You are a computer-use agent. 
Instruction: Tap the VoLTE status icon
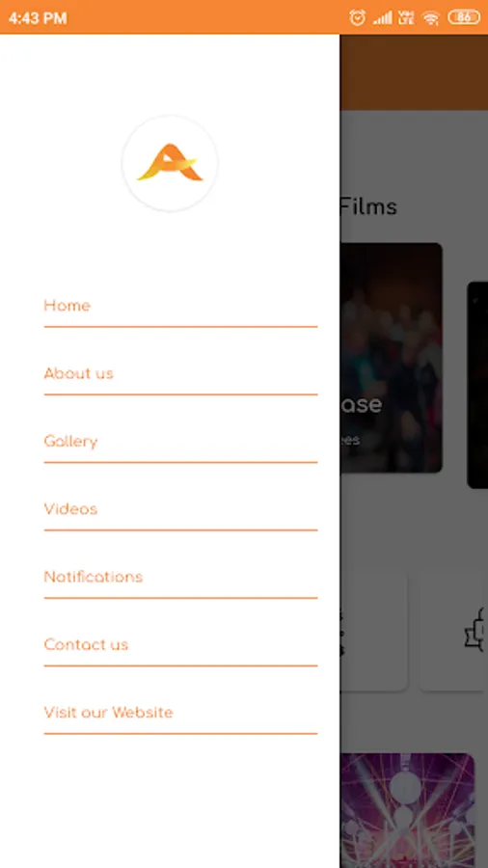407,17
